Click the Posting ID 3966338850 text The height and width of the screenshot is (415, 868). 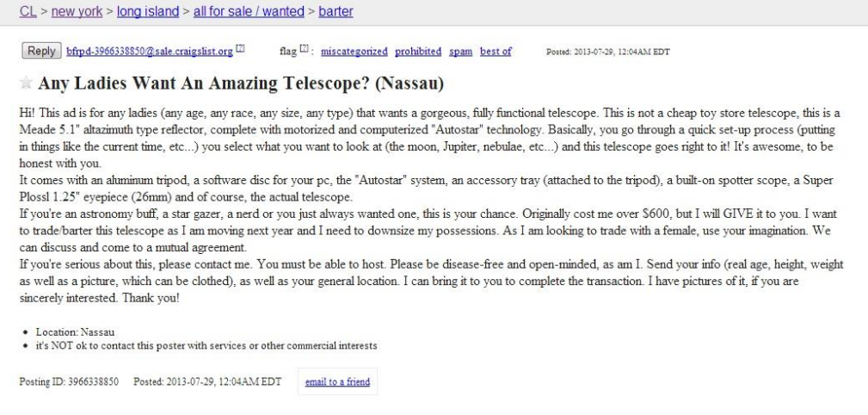click(69, 381)
